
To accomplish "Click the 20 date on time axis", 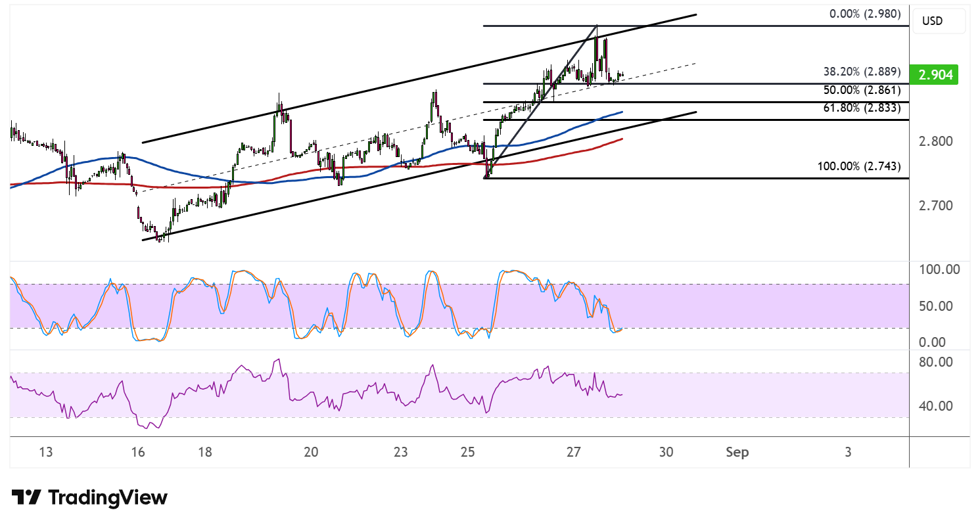I will [x=311, y=452].
